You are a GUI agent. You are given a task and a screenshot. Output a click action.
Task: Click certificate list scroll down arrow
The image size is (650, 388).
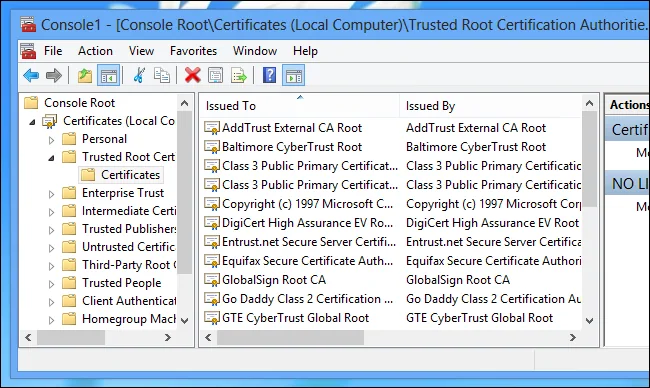pos(589,320)
